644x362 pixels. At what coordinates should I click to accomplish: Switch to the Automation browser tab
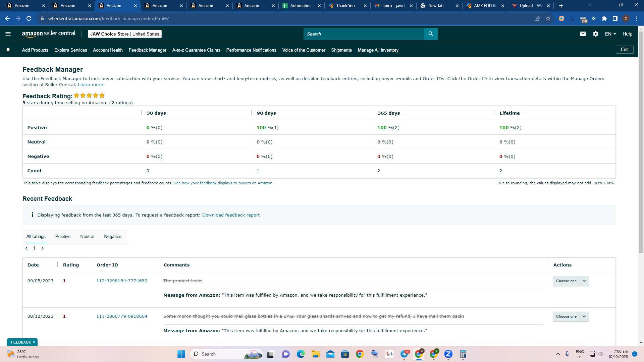tap(301, 6)
